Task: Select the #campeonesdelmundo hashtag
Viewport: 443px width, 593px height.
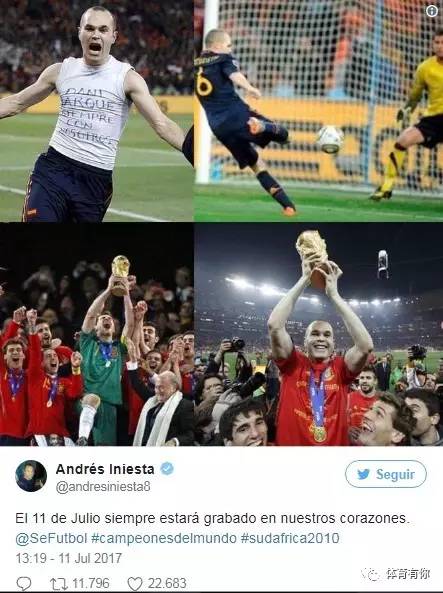Action: coord(164,538)
